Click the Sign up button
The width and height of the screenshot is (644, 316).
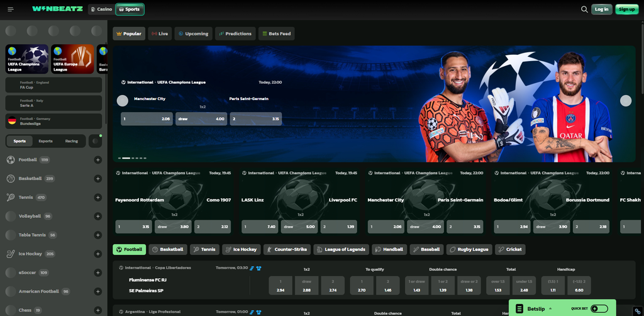[627, 9]
